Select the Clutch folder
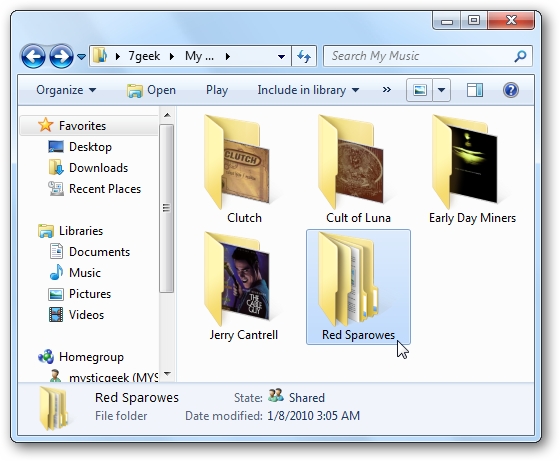 click(x=244, y=169)
